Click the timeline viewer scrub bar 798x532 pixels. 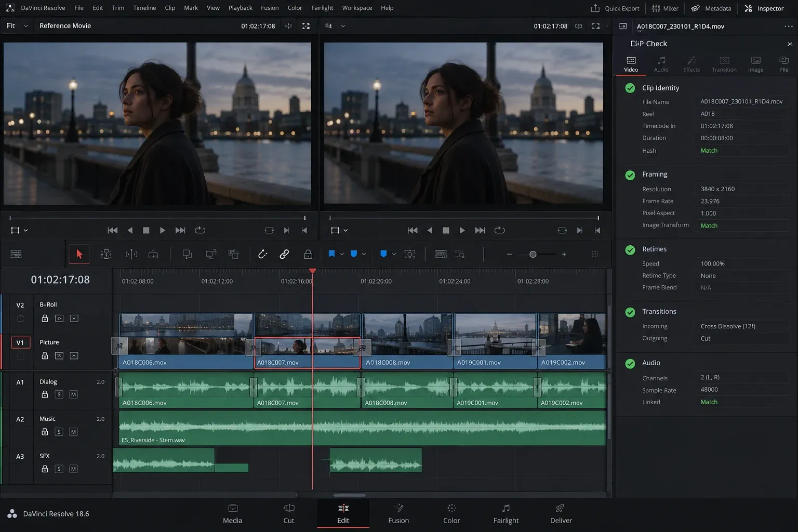click(x=464, y=218)
